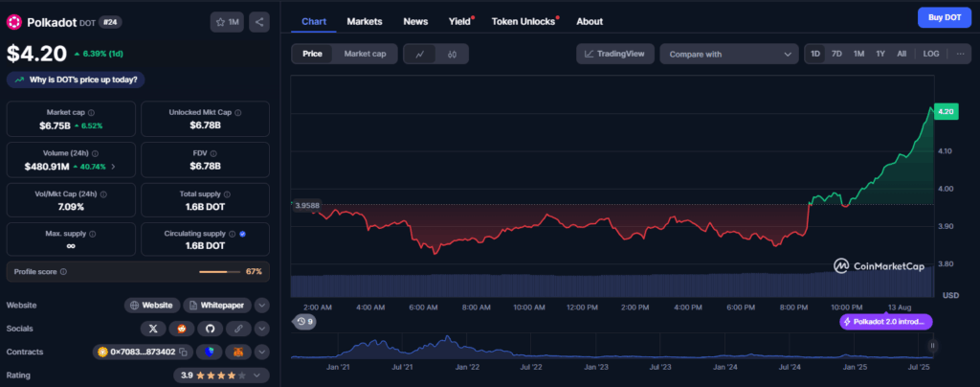This screenshot has height=387, width=980.
Task: Open the X (Twitter) social link
Action: (153, 329)
